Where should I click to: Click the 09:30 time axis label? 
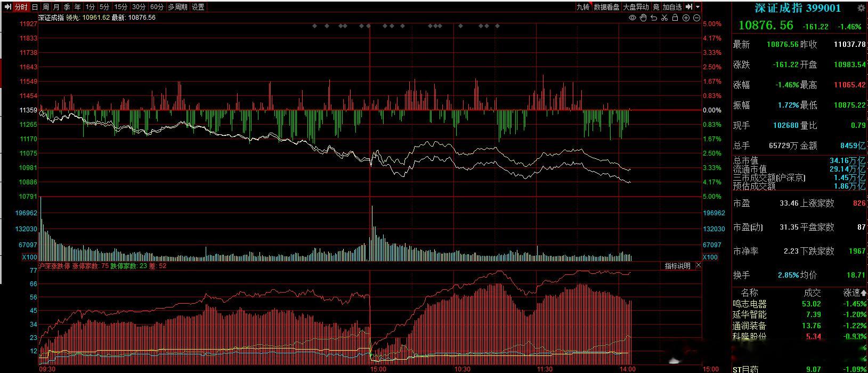(x=47, y=369)
